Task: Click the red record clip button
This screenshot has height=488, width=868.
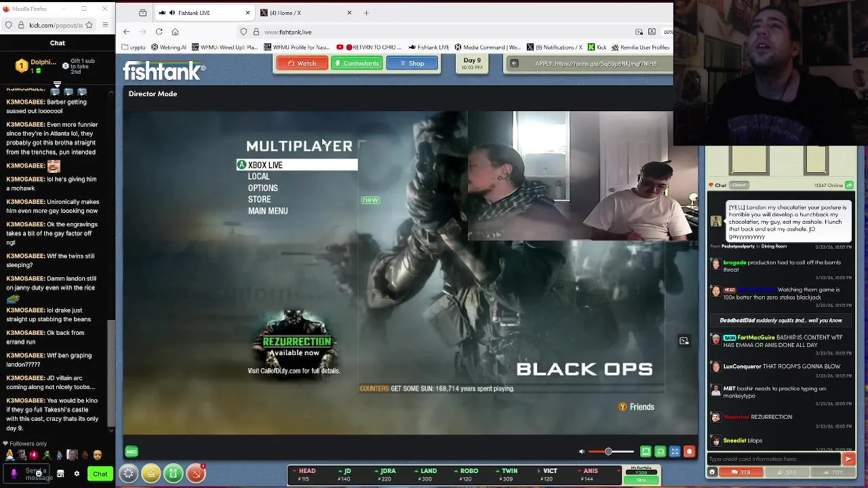Action: [x=689, y=451]
